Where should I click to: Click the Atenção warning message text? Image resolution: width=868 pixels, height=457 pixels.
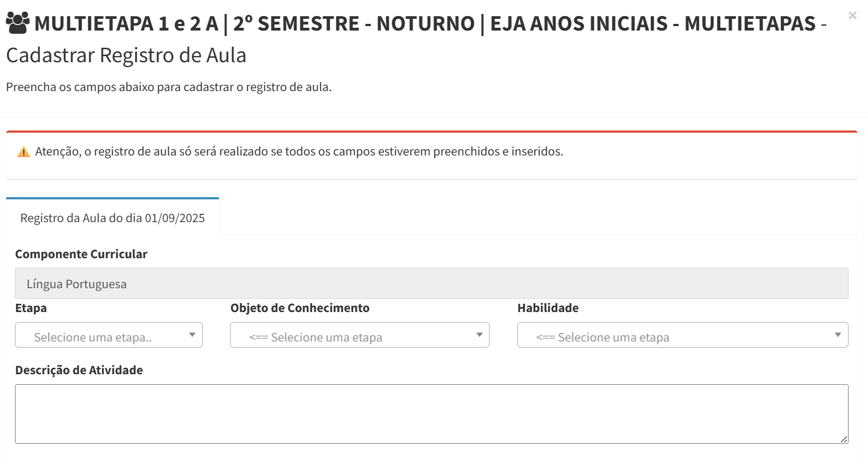coord(299,152)
